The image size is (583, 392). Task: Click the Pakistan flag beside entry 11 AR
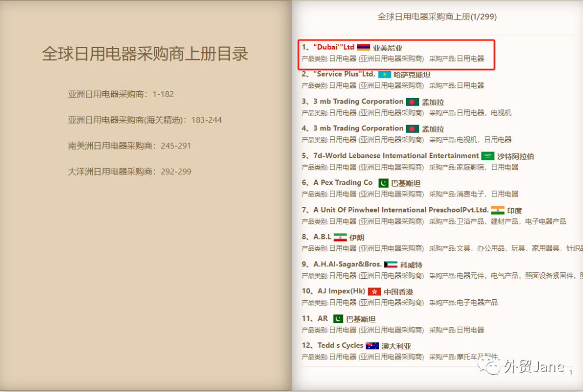coord(338,319)
